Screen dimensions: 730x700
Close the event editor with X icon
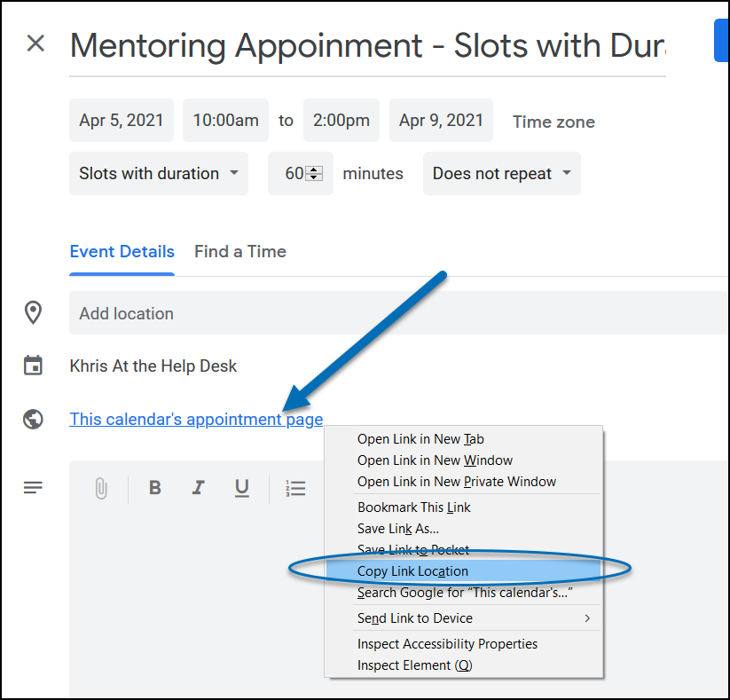(35, 43)
